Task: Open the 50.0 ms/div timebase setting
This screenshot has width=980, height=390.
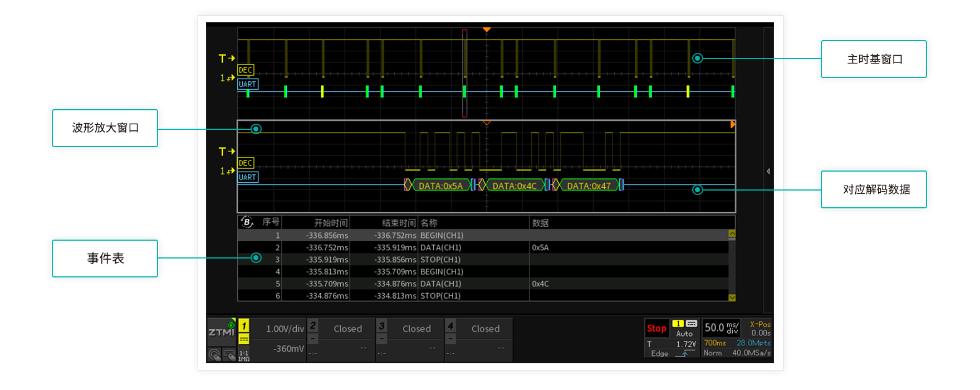Action: 721,328
